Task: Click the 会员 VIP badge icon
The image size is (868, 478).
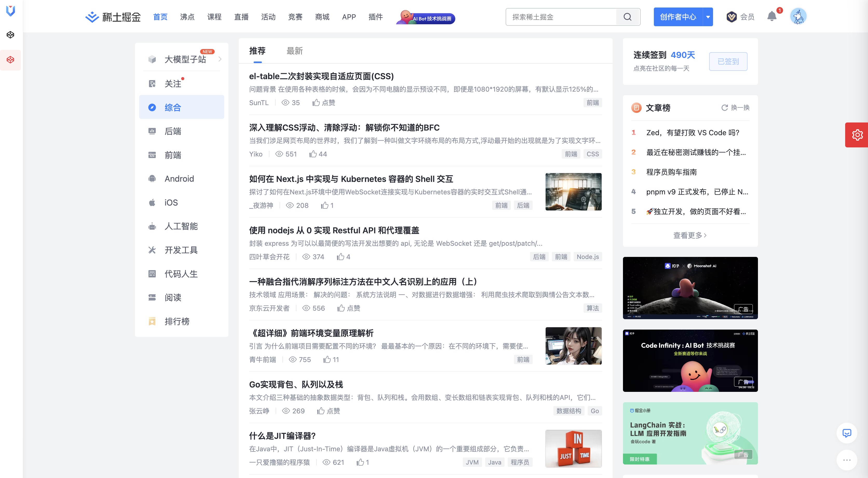Action: 731,17
